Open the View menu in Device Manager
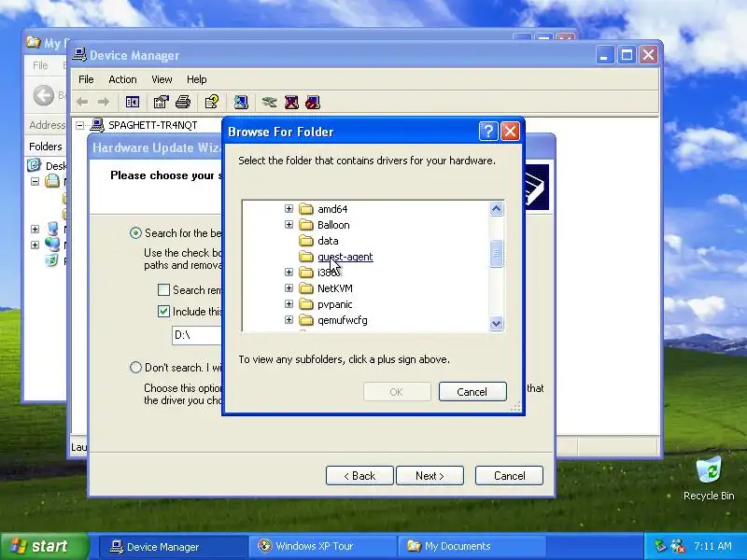 coord(162,79)
